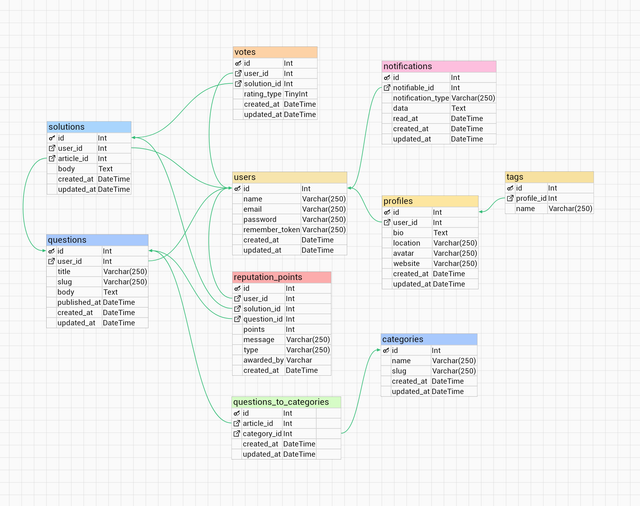Select the tags table header
640x506 pixels.
[x=549, y=177]
